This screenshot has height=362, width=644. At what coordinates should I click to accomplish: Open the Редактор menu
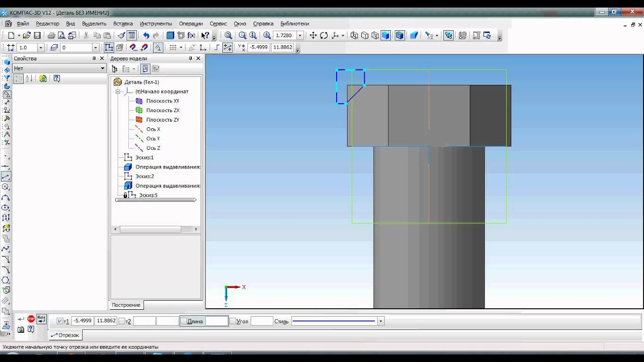coord(47,24)
